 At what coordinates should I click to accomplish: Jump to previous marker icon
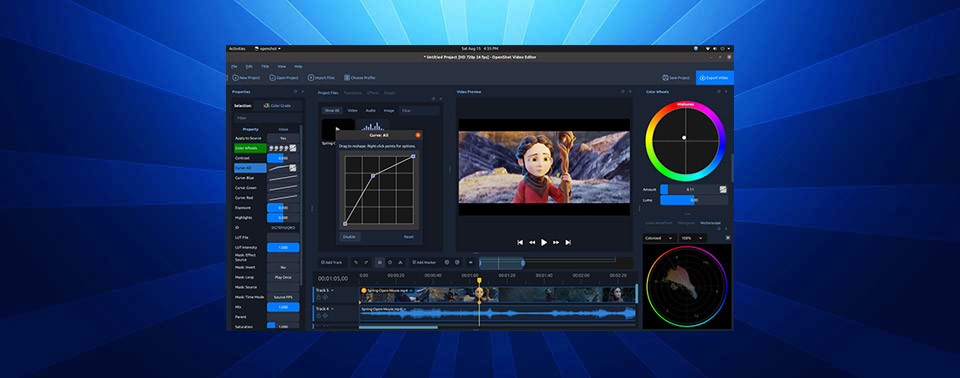[x=447, y=262]
